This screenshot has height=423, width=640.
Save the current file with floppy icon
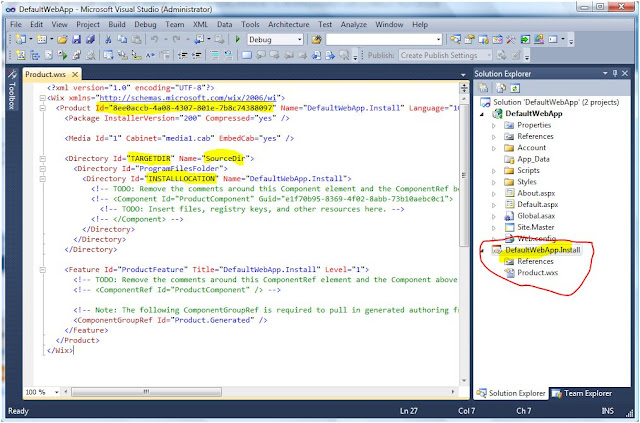coord(76,40)
